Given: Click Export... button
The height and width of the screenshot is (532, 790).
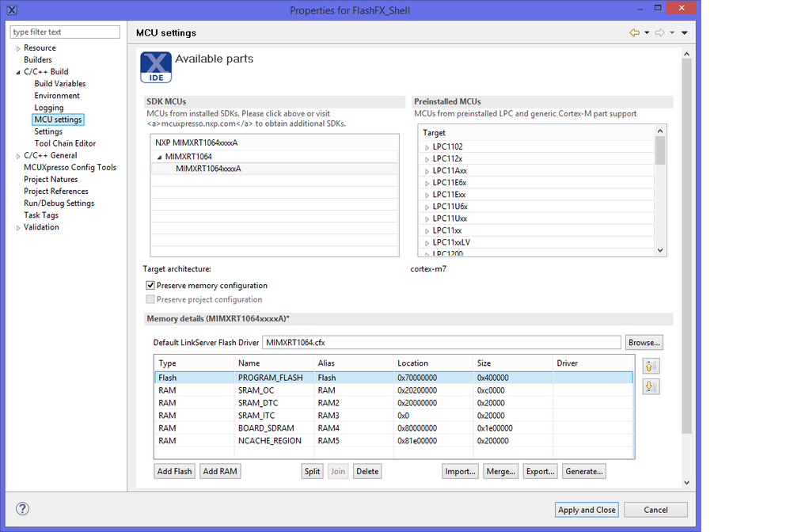Looking at the screenshot, I should pyautogui.click(x=540, y=471).
